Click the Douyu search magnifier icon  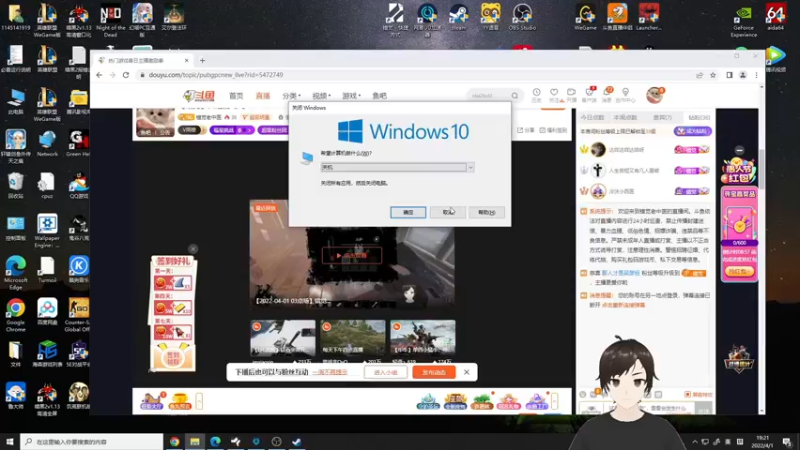(x=515, y=95)
